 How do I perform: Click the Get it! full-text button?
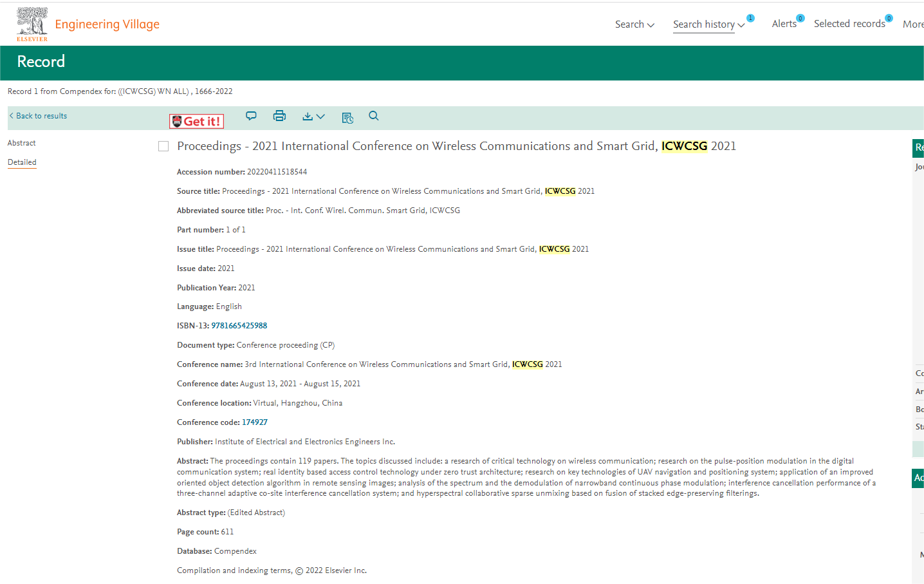tap(196, 121)
